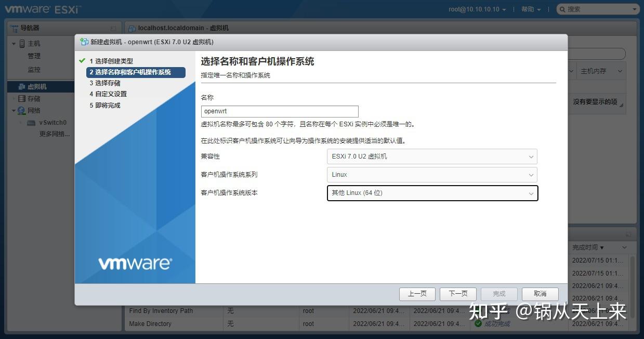This screenshot has width=644, height=339.
Task: Click the new VM icon in the dialog title
Action: 84,42
